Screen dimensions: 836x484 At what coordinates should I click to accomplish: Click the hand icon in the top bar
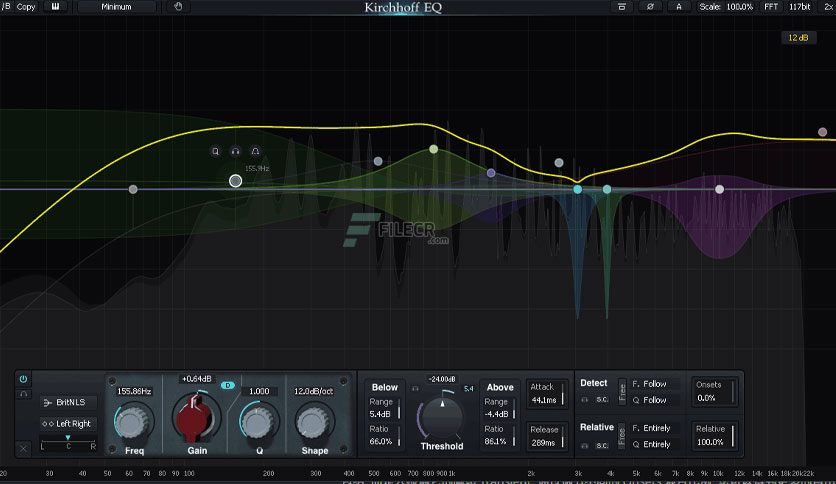tap(178, 6)
